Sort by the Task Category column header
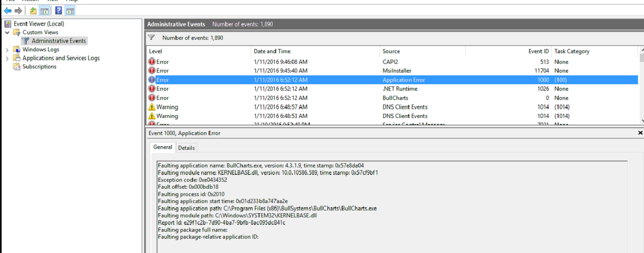This screenshot has height=253, width=644. pos(595,51)
